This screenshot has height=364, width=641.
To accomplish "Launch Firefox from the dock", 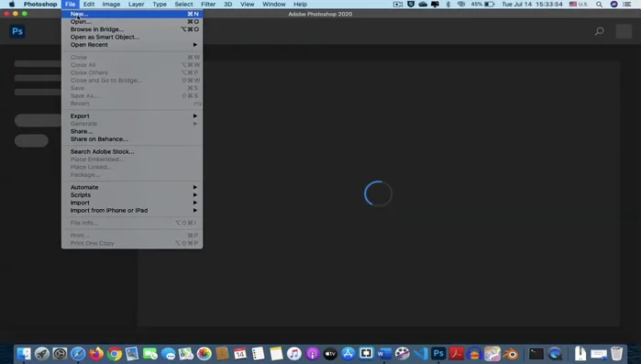I will tap(96, 353).
